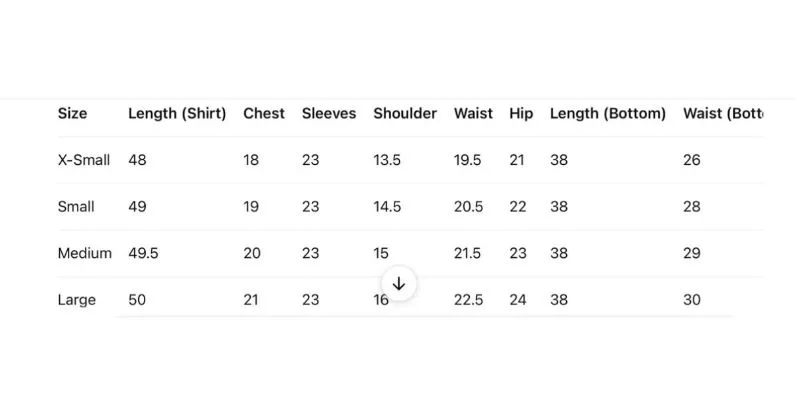The width and height of the screenshot is (796, 408).
Task: Select the Sleeves column header
Action: (329, 114)
